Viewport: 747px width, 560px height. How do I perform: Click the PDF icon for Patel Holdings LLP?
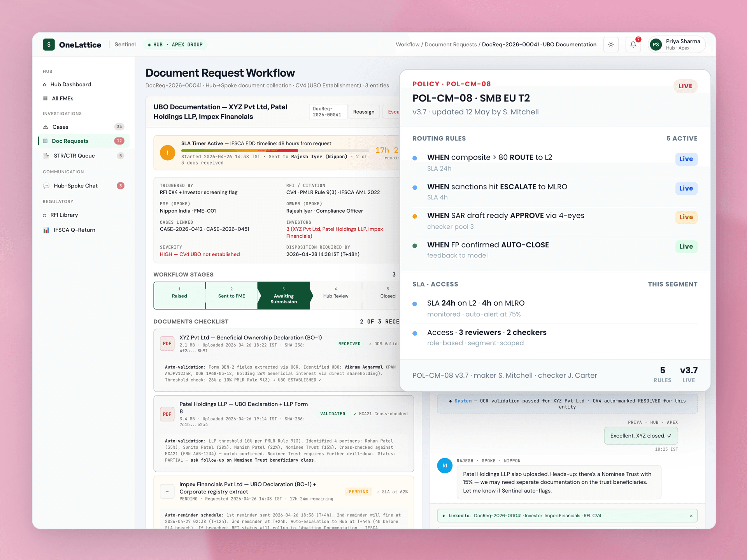(x=167, y=414)
